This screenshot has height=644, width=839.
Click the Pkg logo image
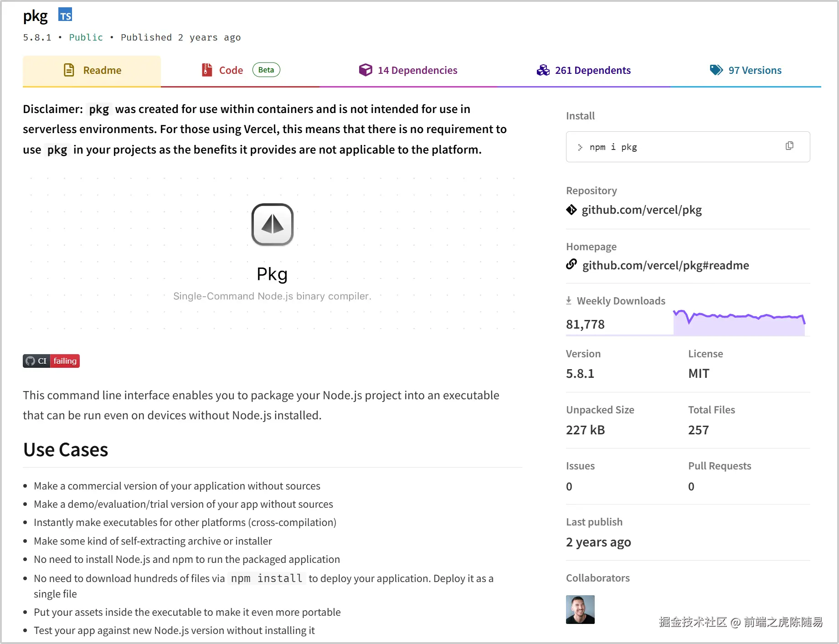pos(272,224)
